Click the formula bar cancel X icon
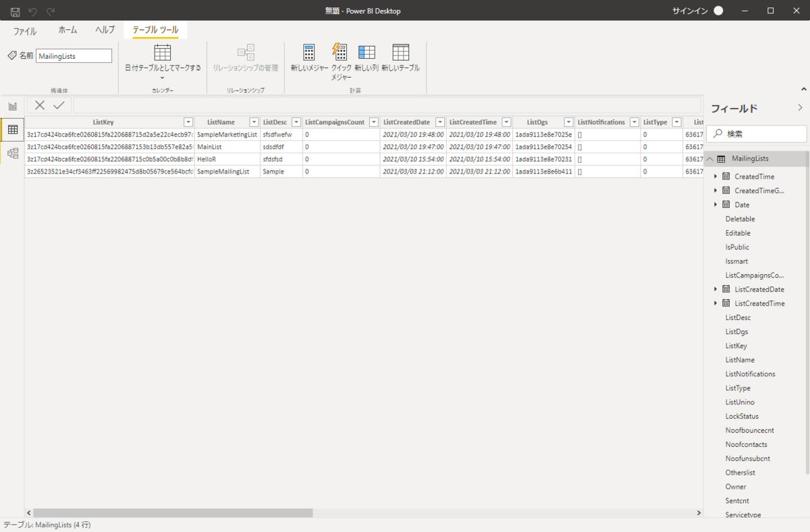This screenshot has height=532, width=810. [x=40, y=105]
